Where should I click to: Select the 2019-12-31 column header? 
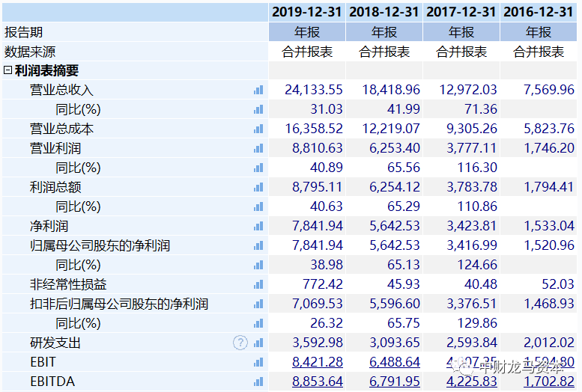tap(306, 12)
